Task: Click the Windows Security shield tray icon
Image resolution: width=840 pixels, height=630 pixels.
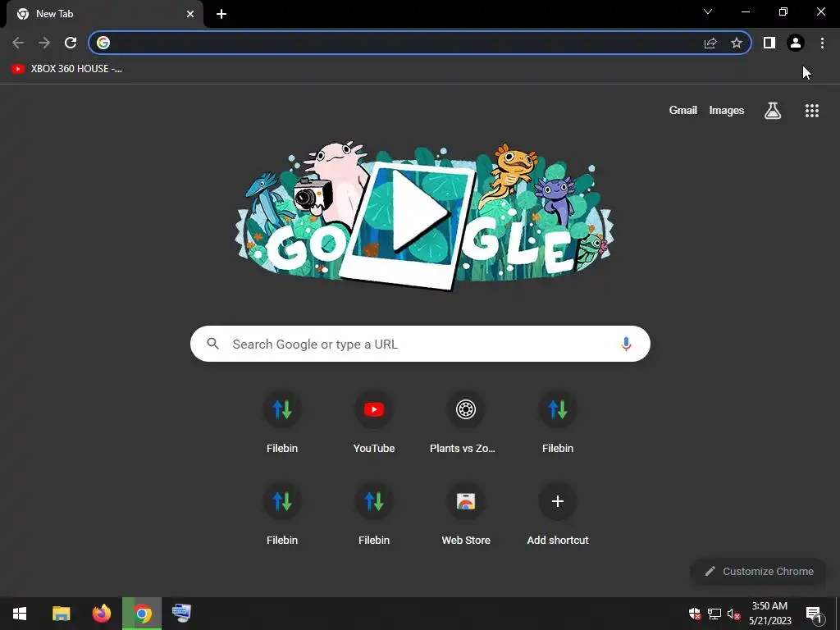Action: pyautogui.click(x=695, y=614)
